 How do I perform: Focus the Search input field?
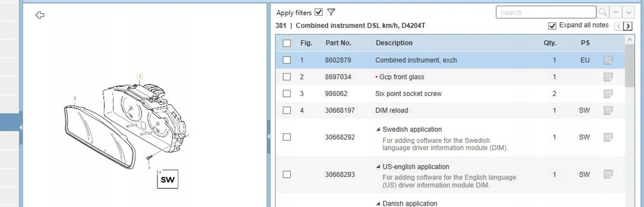pos(546,12)
